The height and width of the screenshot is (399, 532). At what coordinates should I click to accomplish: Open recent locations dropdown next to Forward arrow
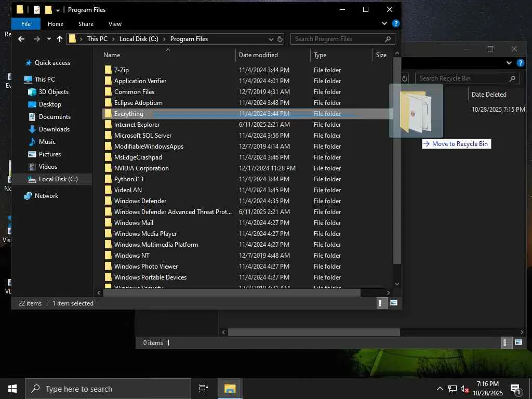click(49, 39)
